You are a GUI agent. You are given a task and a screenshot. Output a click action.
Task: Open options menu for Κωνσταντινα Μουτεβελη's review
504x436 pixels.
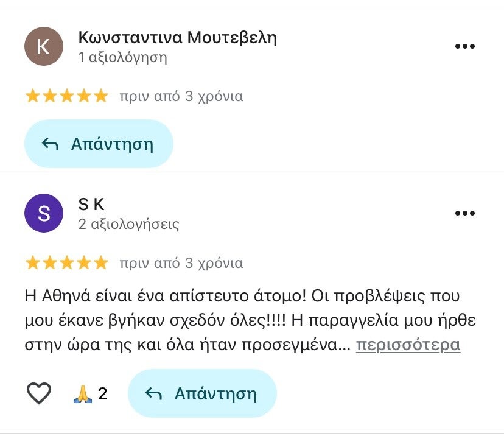[464, 47]
